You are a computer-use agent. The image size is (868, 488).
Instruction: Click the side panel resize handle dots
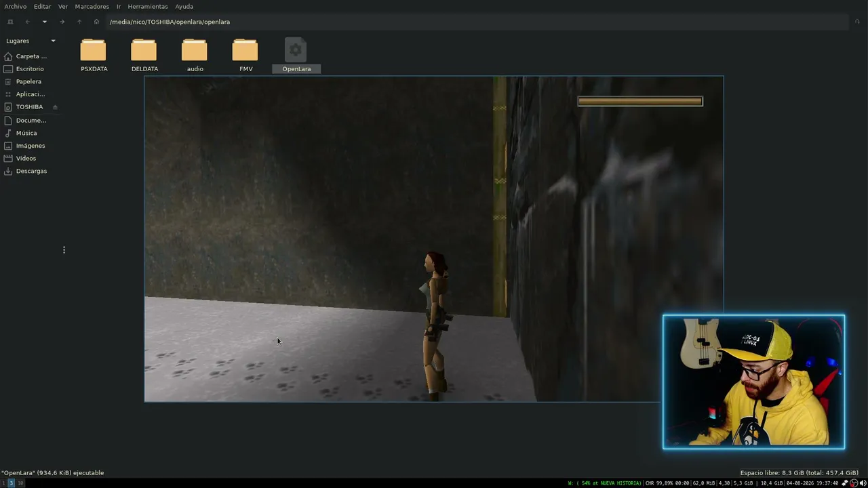tap(64, 250)
